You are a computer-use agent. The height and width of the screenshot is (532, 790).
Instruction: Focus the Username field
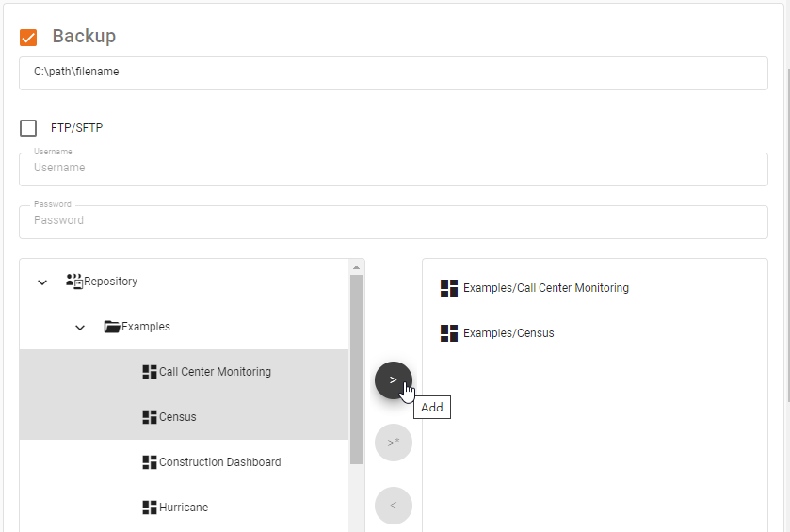[394, 169]
